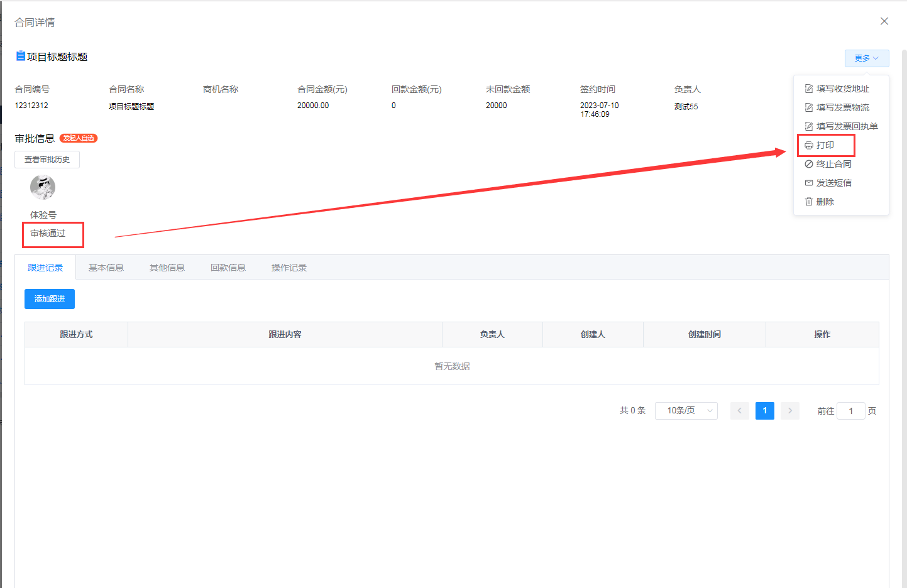The width and height of the screenshot is (907, 588).
Task: Open the 操作记录 tab
Action: point(289,268)
